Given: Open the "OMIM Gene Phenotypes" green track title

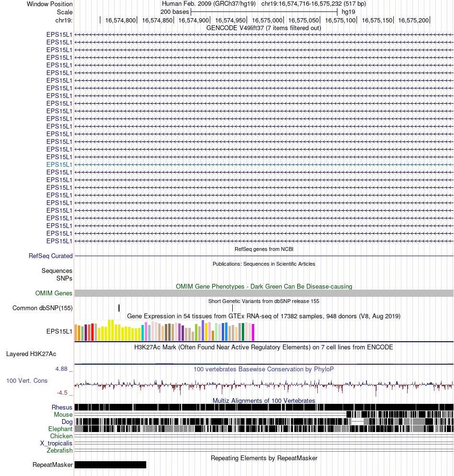Looking at the screenshot, I should pos(264,287).
